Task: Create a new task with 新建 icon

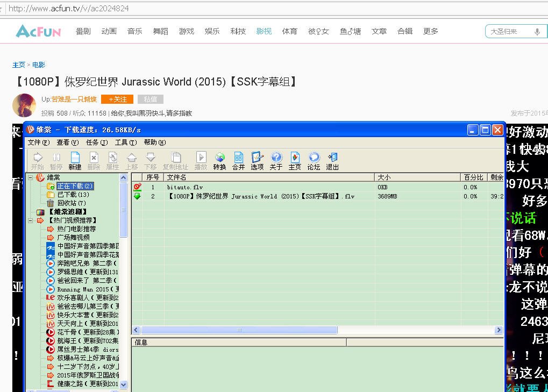Action: pos(75,159)
